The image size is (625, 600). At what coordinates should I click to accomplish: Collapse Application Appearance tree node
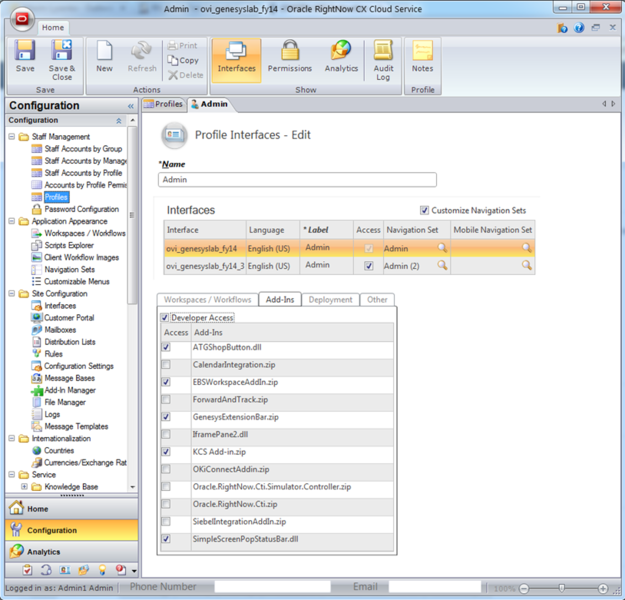pos(12,221)
